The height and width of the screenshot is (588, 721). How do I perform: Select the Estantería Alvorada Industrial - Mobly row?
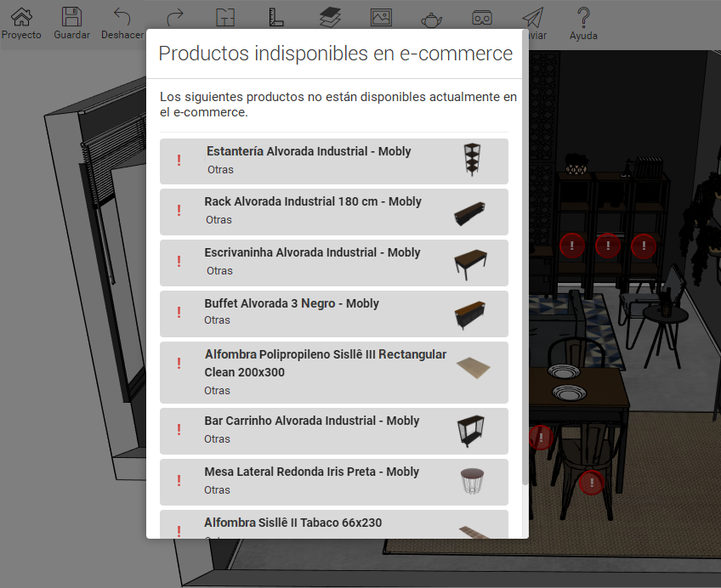click(334, 161)
